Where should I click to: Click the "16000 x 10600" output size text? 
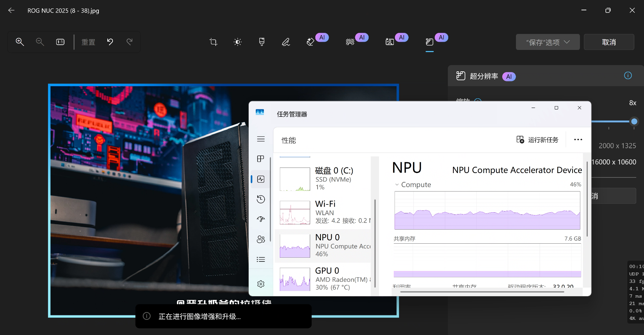click(614, 162)
